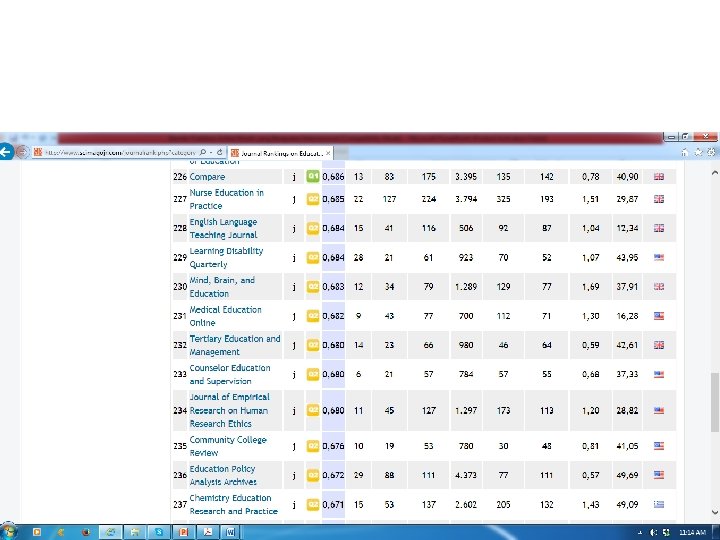Click the page scrollbar down arrow
Screen dimensions: 720x540
714,512
